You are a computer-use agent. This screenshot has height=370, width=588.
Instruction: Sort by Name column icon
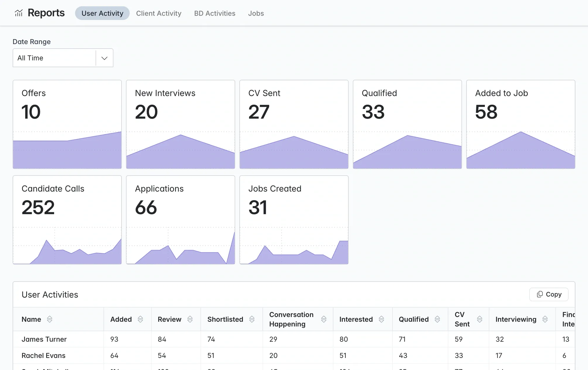click(x=49, y=319)
